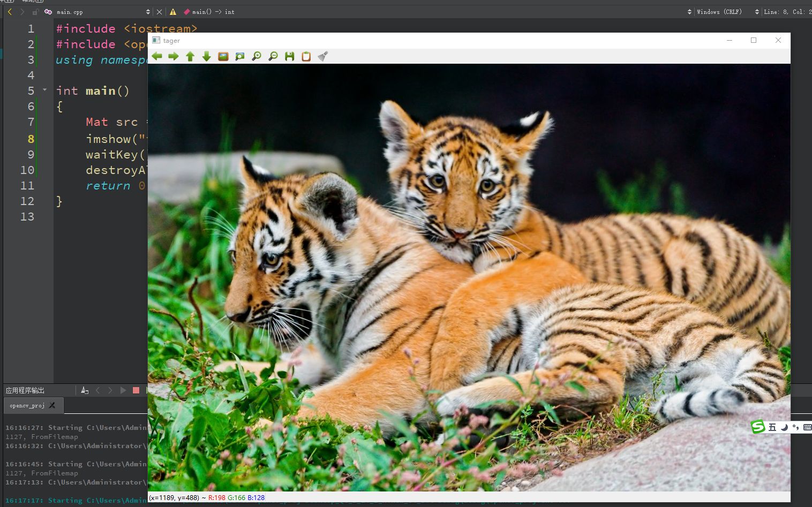The height and width of the screenshot is (507, 812).
Task: Toggle punctuation mode in the IME bar
Action: coord(796,427)
